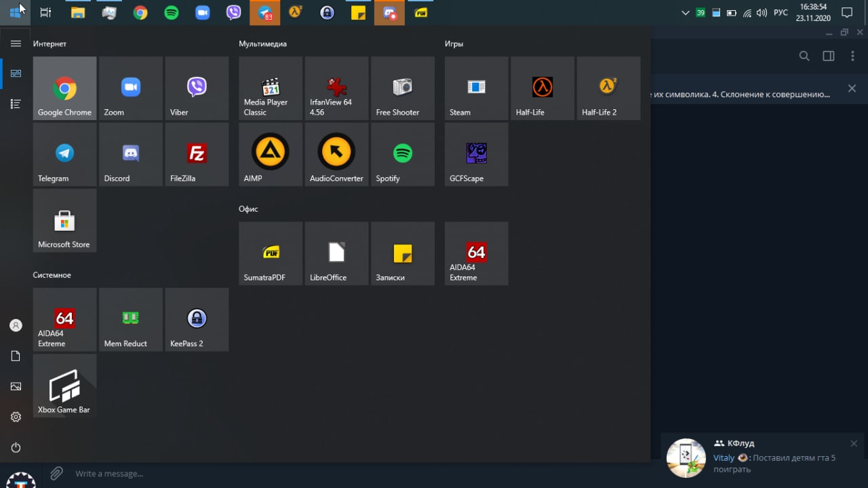The height and width of the screenshot is (488, 868).
Task: Switch input language РУС indicator
Action: (x=781, y=12)
